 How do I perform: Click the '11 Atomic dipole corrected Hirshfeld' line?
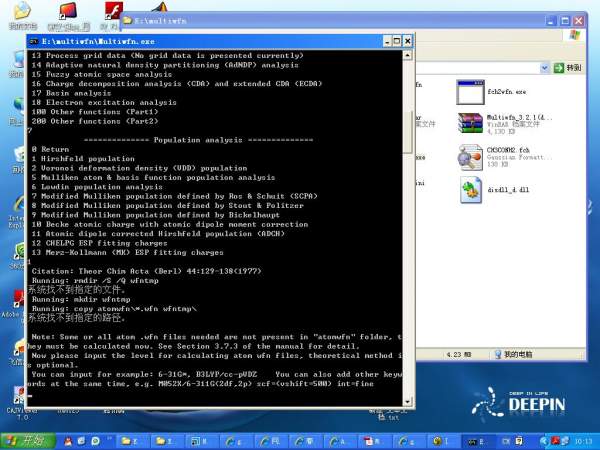coord(158,234)
